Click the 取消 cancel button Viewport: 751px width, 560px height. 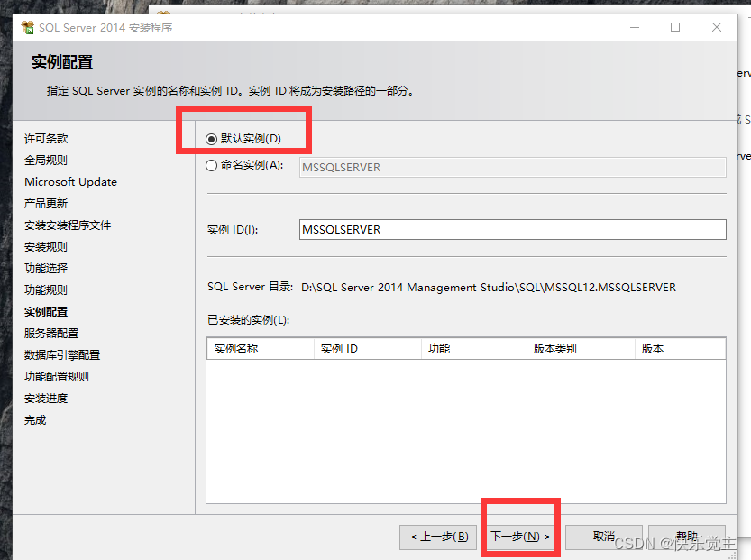pos(603,537)
